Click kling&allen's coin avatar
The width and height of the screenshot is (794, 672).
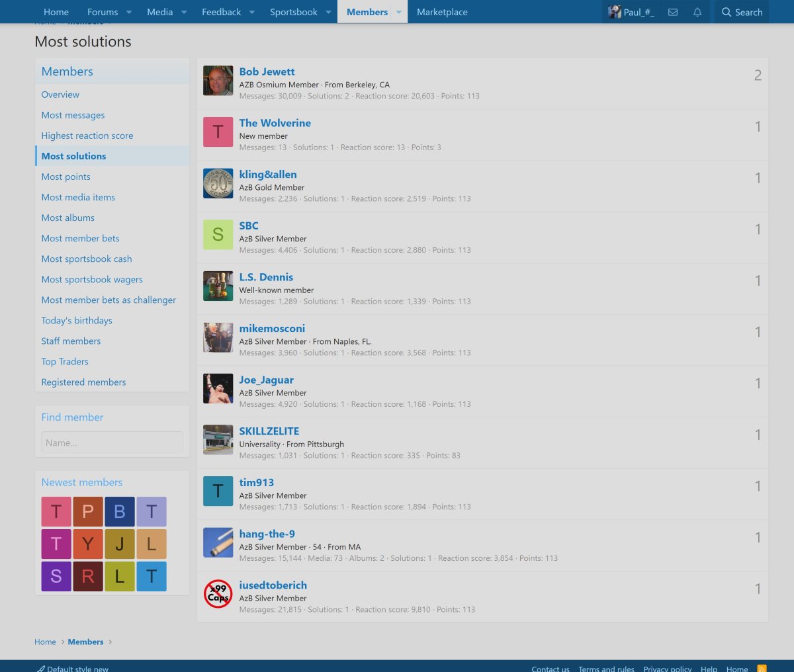[218, 183]
